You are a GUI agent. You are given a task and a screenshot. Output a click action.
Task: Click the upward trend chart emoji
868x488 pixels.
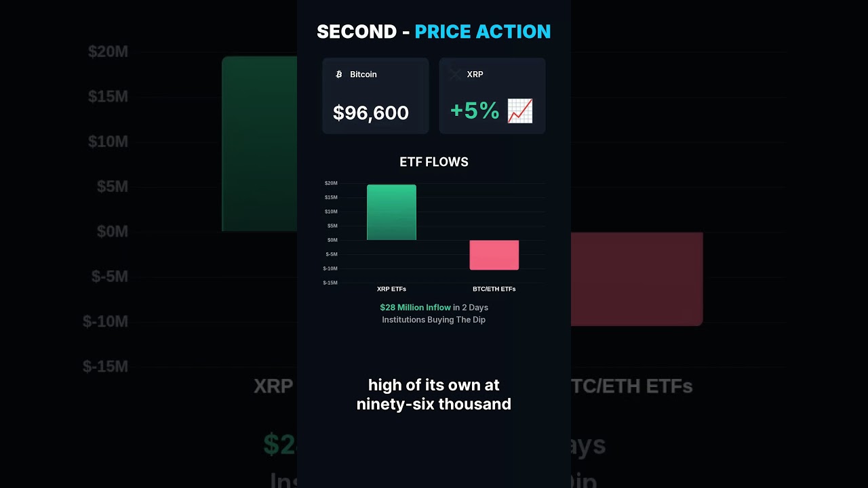point(520,111)
